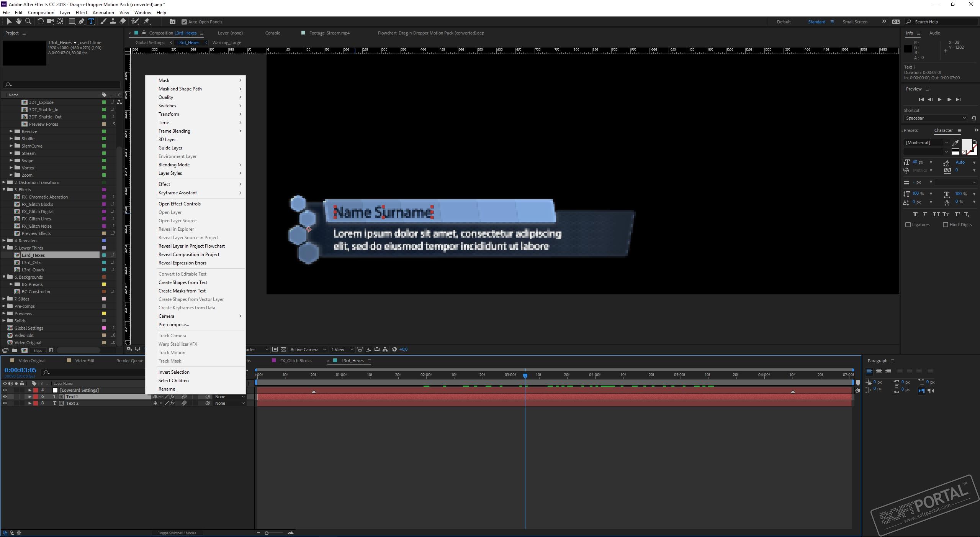Viewport: 980px width, 537px height.
Task: Click the delete trash icon in Project panel
Action: 51,350
